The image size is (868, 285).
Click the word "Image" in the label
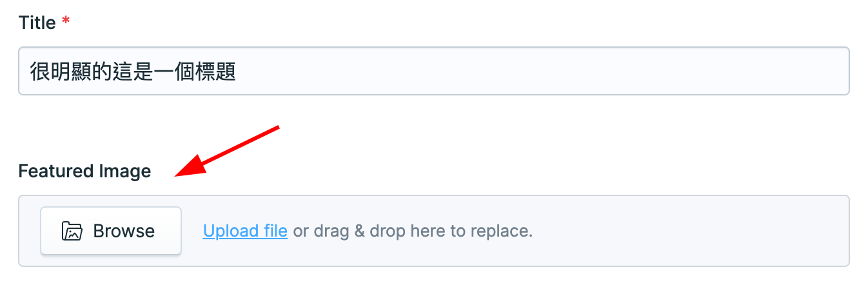(x=124, y=171)
